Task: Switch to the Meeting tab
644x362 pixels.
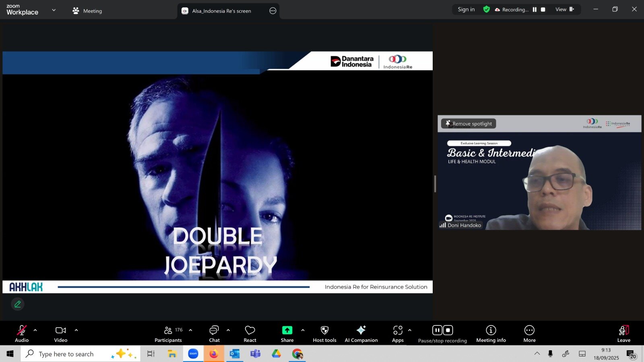Action: [x=87, y=11]
